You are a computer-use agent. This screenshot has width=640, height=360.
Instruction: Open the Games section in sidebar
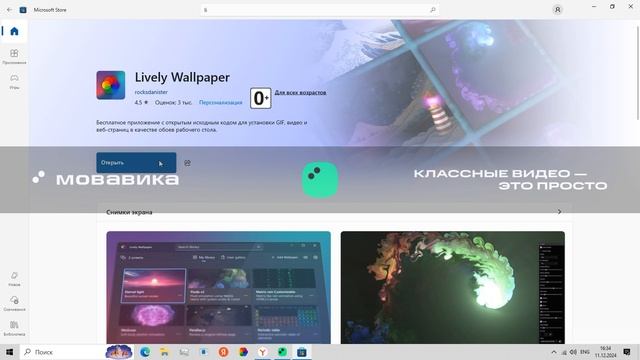point(14,81)
